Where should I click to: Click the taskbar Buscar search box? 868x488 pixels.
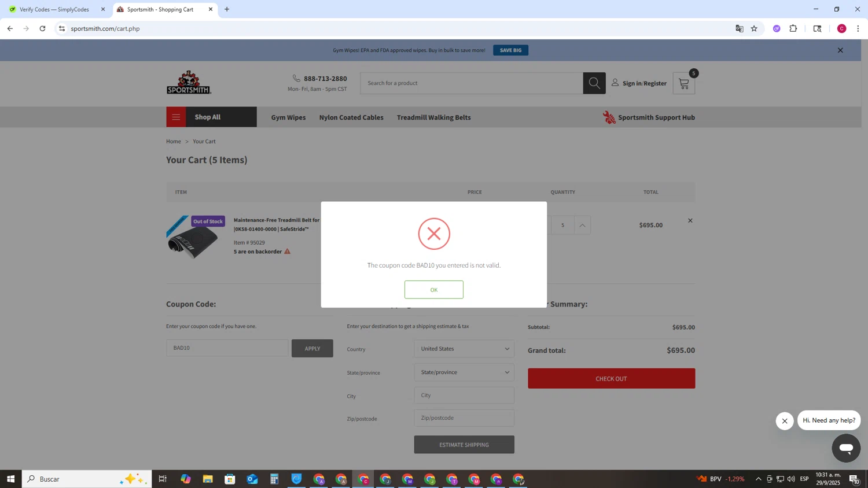(87, 479)
